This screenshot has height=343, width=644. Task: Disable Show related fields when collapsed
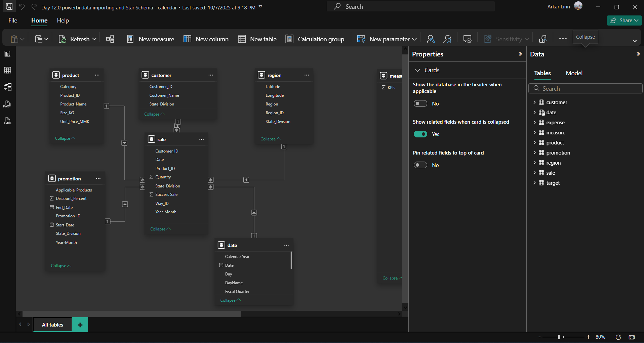click(x=420, y=134)
